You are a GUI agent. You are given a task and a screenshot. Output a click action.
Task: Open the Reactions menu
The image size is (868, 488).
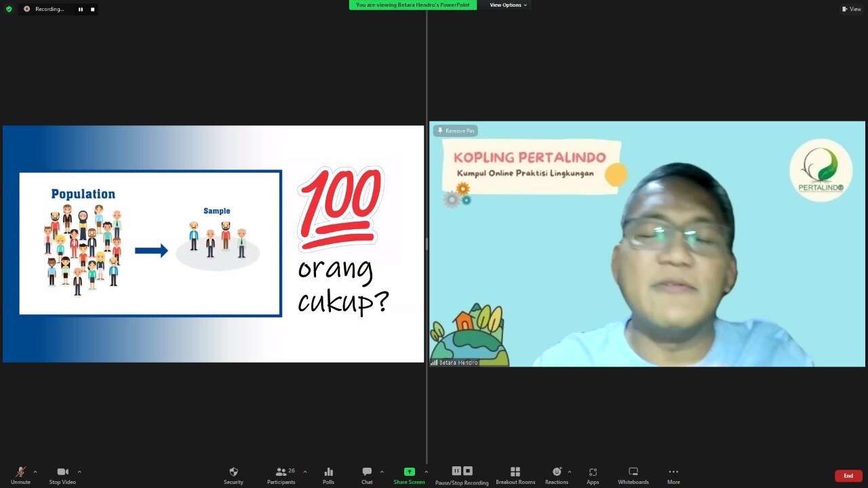point(557,472)
